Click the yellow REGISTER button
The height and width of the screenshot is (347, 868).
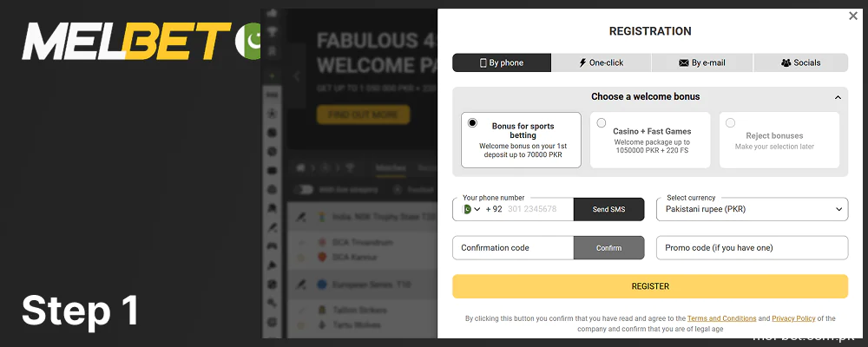pos(650,286)
